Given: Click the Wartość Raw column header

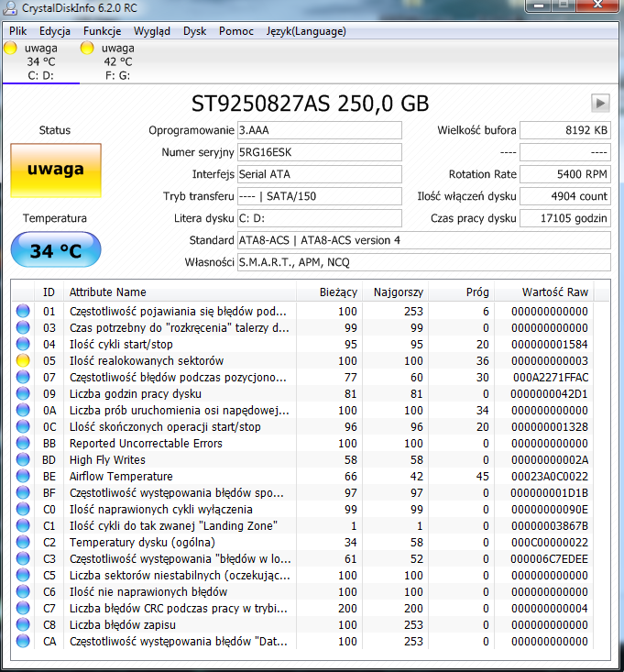Looking at the screenshot, I should (544, 292).
